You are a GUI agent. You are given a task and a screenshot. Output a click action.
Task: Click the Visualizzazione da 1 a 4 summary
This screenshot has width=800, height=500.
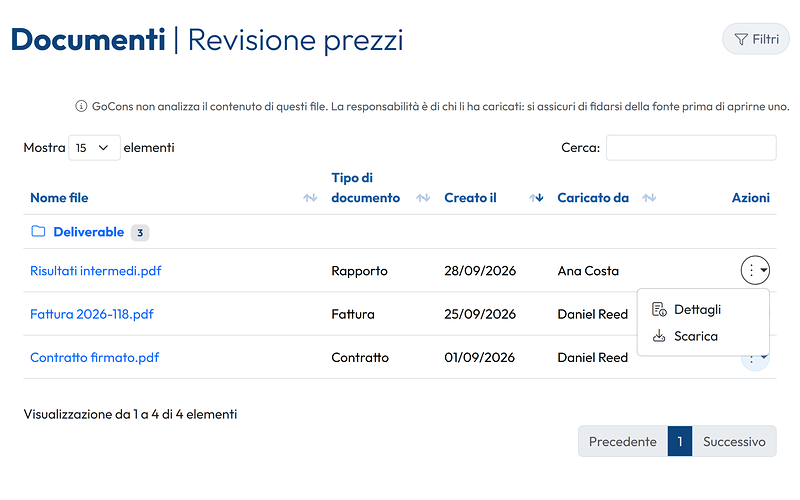coord(130,414)
